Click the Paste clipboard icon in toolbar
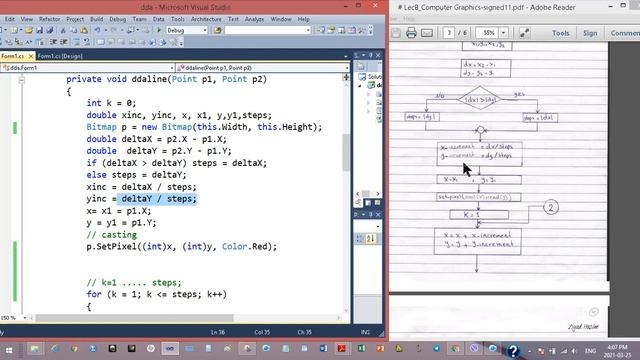Viewport: 640px width, 360px height. pyautogui.click(x=84, y=30)
